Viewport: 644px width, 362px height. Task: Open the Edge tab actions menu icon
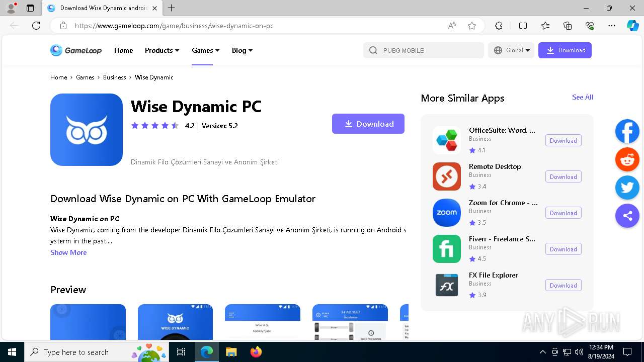coord(30,8)
